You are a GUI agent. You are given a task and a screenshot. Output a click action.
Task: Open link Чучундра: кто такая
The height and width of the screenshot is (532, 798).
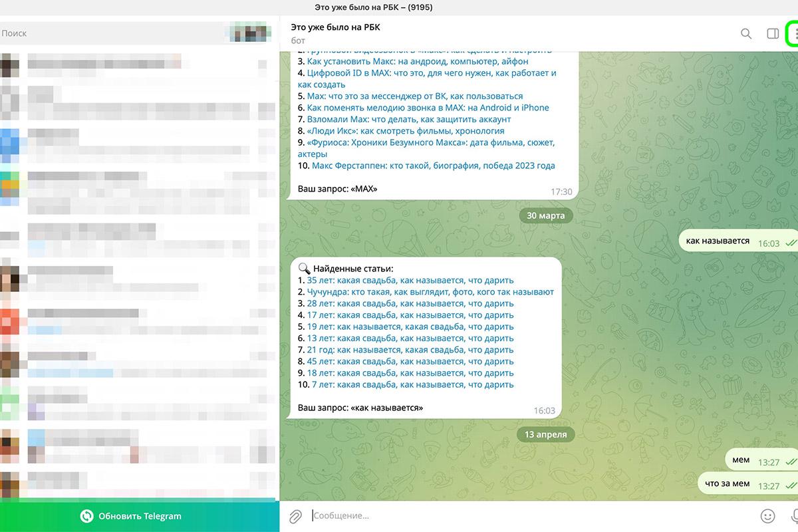tap(430, 292)
